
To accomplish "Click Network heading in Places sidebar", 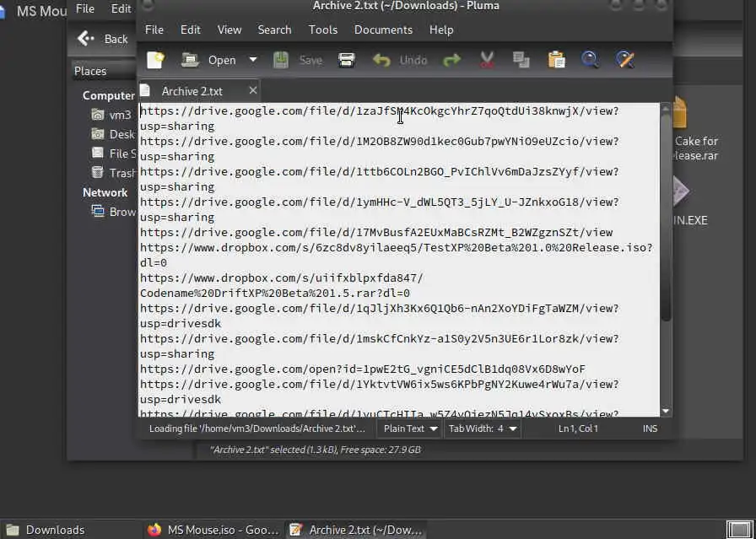I will (105, 192).
